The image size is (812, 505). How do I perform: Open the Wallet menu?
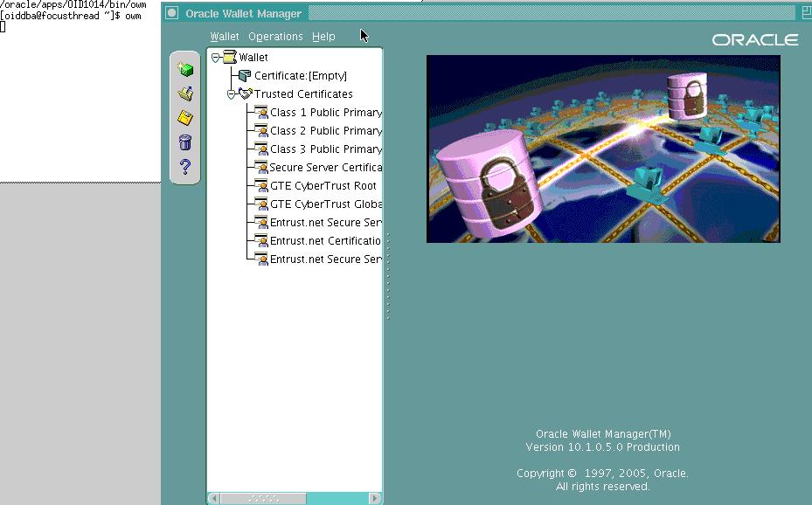coord(225,37)
